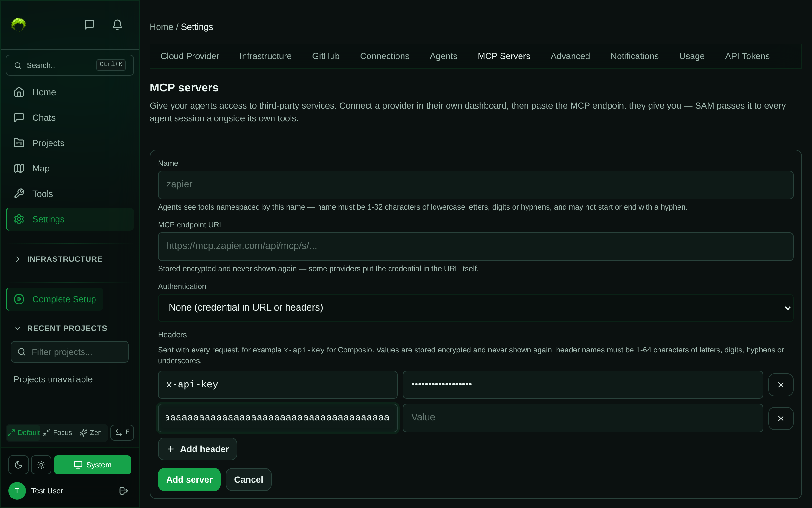This screenshot has width=812, height=508.
Task: Open the GitHub tab
Action: (326, 56)
